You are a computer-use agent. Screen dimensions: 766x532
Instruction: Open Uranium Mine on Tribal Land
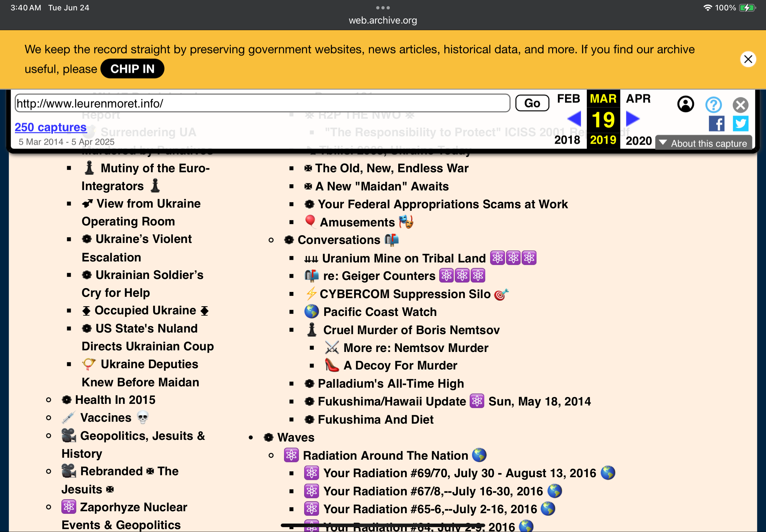[420, 258]
